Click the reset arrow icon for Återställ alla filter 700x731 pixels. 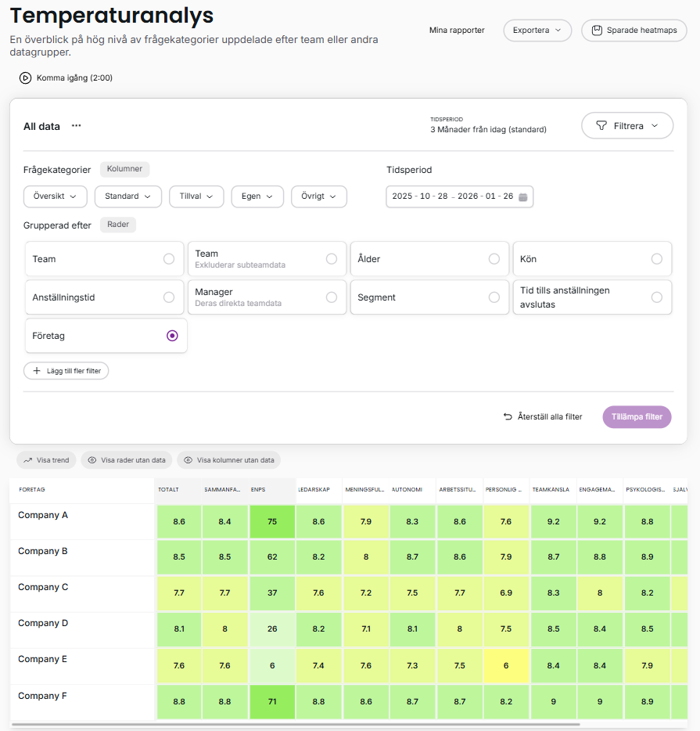pyautogui.click(x=508, y=417)
